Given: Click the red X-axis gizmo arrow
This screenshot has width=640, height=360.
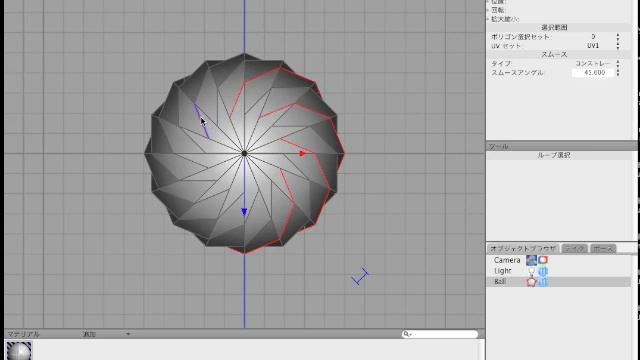Looking at the screenshot, I should coord(302,154).
